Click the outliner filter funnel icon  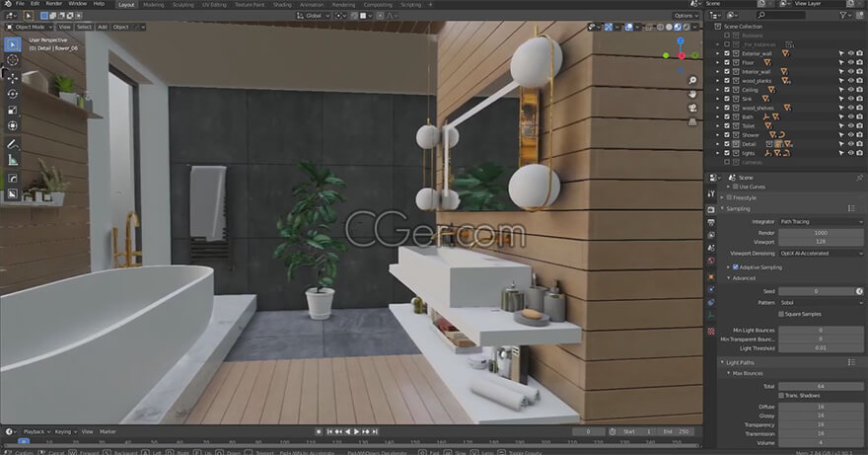point(843,16)
